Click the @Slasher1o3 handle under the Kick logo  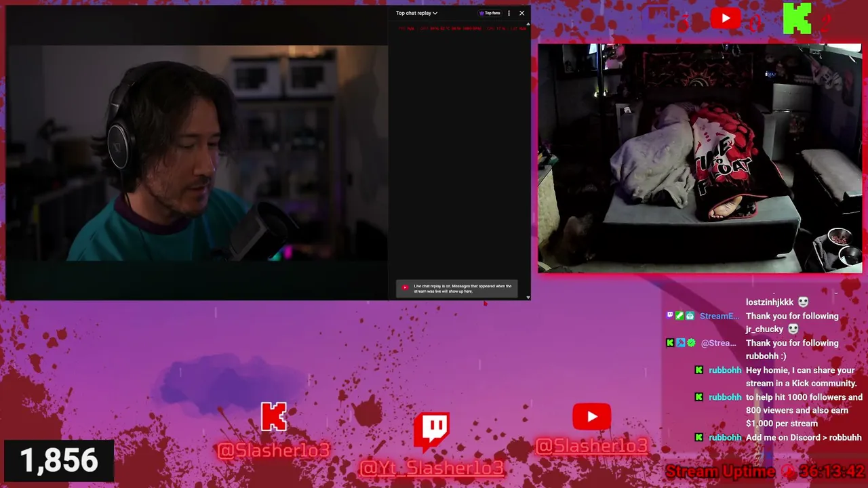(x=273, y=450)
